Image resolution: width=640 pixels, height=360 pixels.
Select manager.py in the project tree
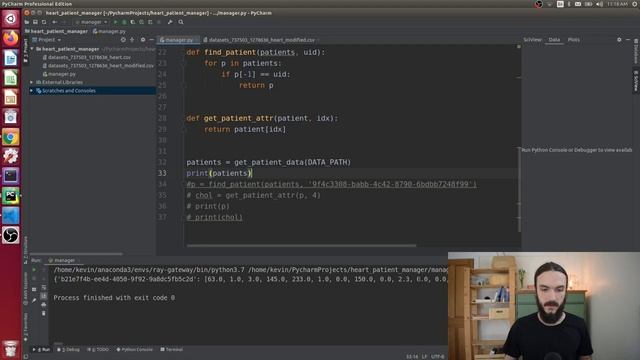pyautogui.click(x=59, y=74)
